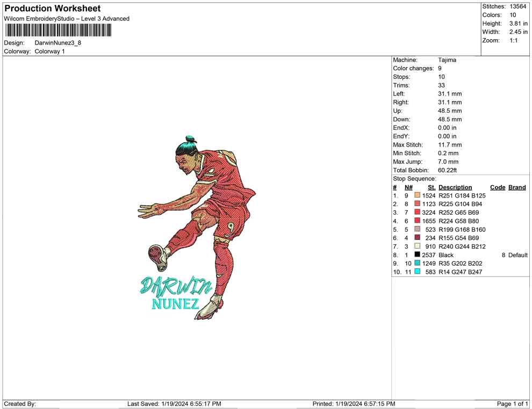This screenshot has width=532, height=409.
Task: Click the St. column header
Action: 431,187
